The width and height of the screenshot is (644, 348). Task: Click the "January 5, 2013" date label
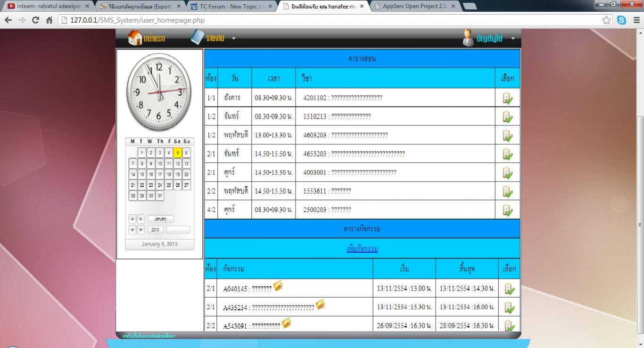coord(159,244)
